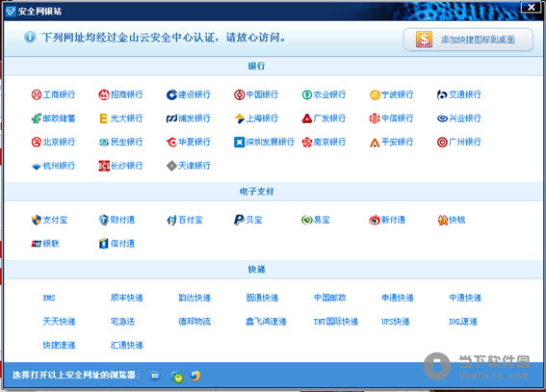Open the 汇通快递 link
The height and width of the screenshot is (392, 546).
[x=127, y=345]
